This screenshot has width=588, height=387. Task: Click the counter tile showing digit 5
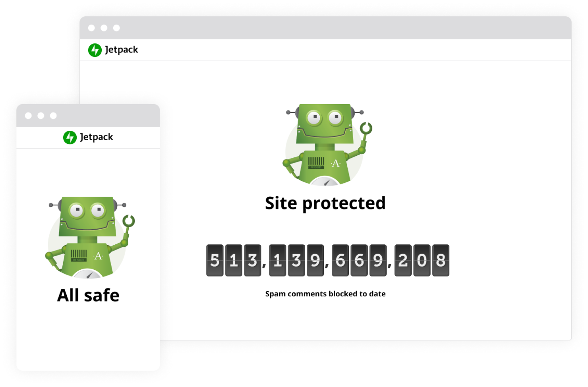pyautogui.click(x=215, y=261)
